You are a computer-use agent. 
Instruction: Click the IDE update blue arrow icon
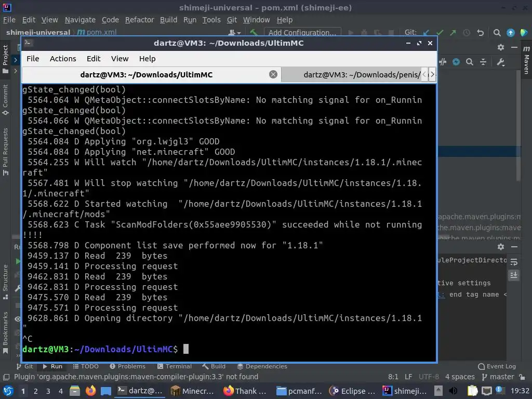pos(510,33)
